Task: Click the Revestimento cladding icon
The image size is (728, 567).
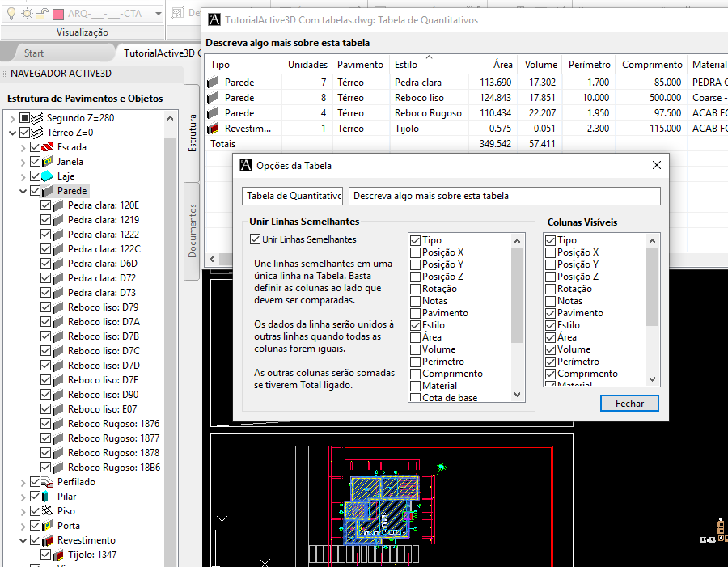Action: 48,540
